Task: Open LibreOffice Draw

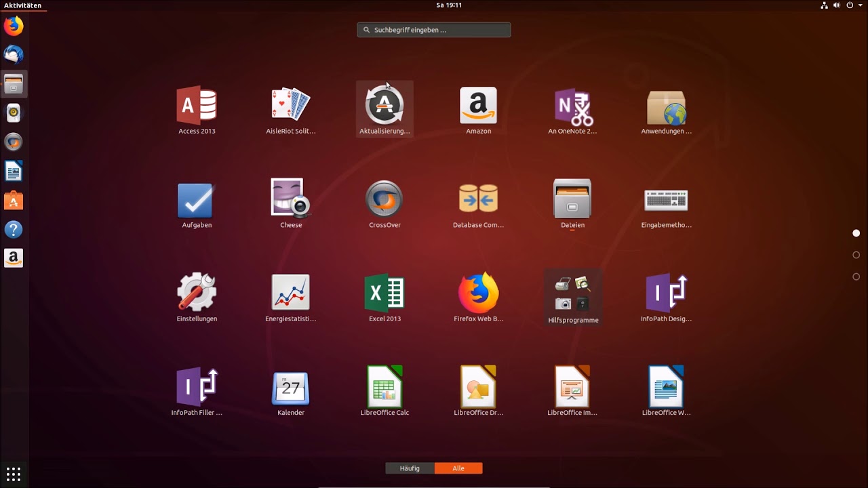Action: click(478, 391)
